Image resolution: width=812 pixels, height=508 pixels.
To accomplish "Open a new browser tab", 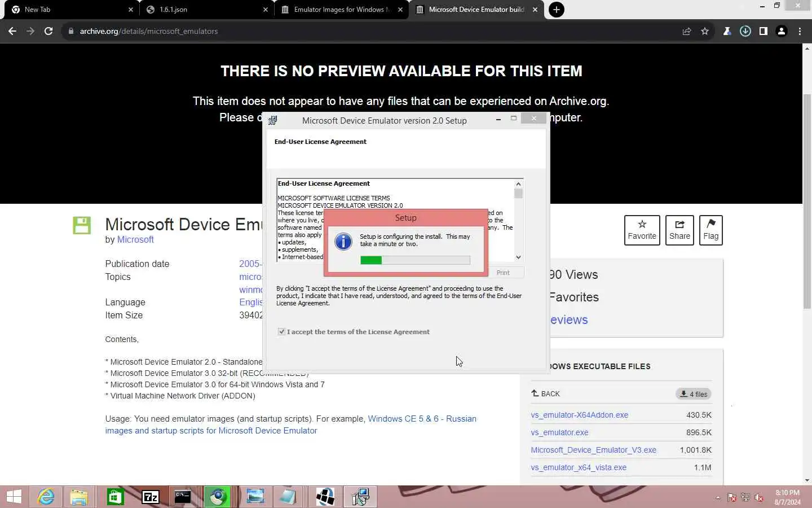I will (557, 10).
